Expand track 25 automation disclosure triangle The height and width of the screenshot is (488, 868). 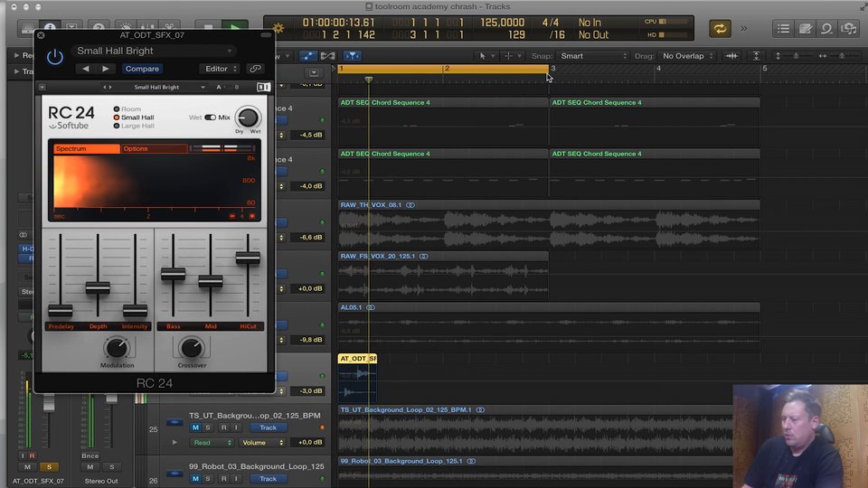(x=175, y=443)
